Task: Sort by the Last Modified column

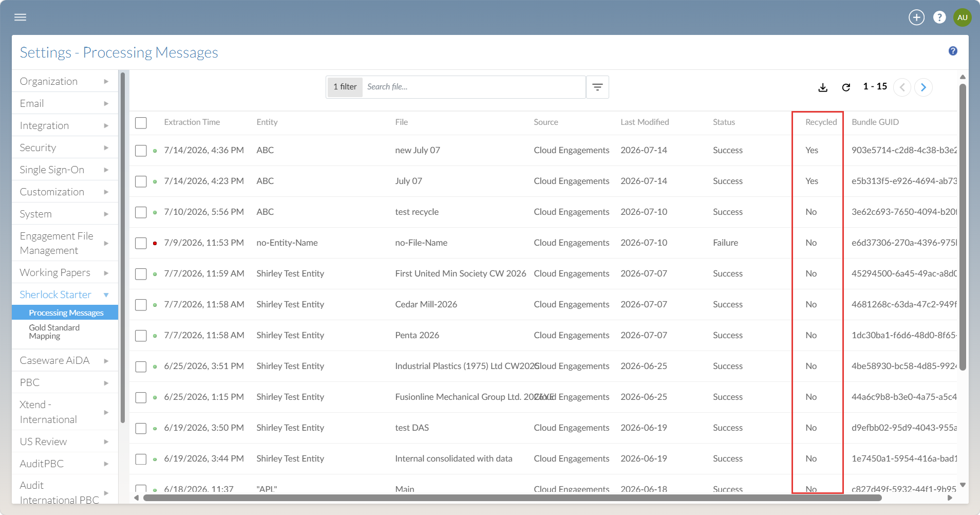Action: [645, 122]
